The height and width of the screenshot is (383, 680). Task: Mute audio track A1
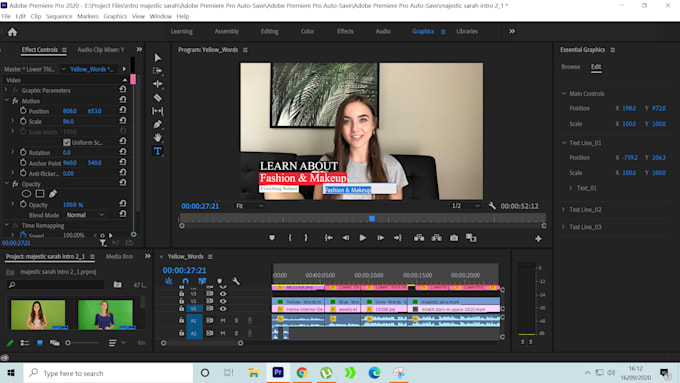tap(223, 320)
